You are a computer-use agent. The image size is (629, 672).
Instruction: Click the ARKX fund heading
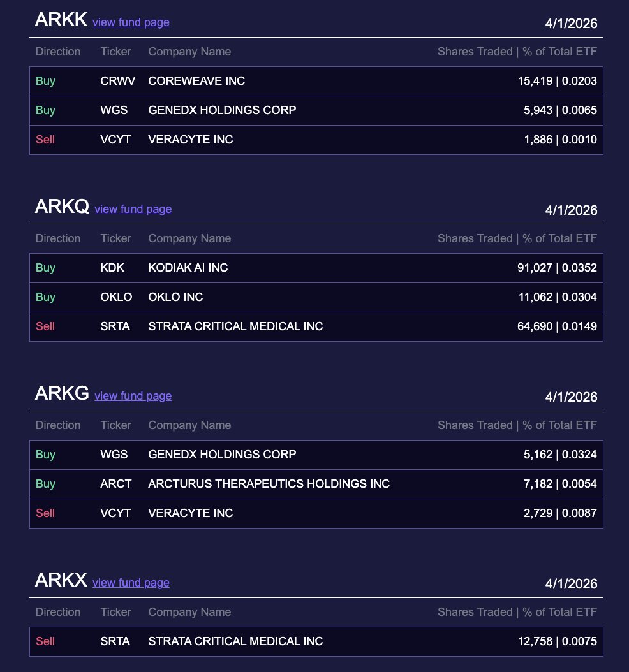click(61, 581)
